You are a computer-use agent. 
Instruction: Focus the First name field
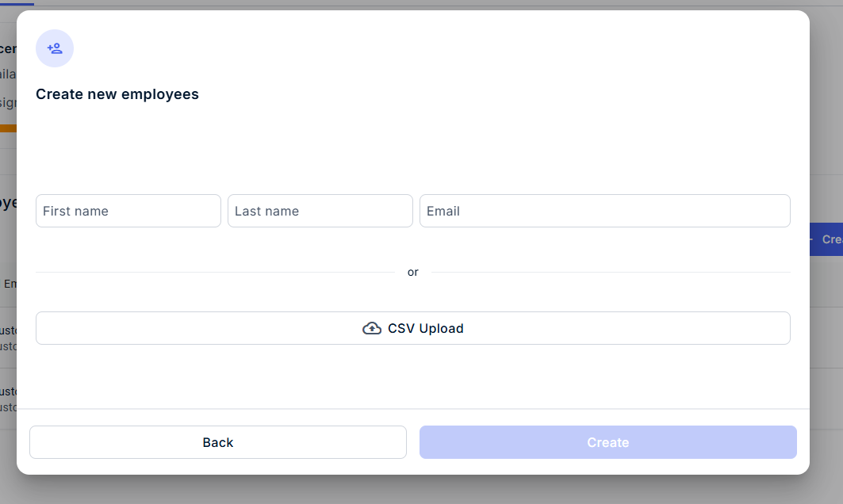click(x=128, y=211)
